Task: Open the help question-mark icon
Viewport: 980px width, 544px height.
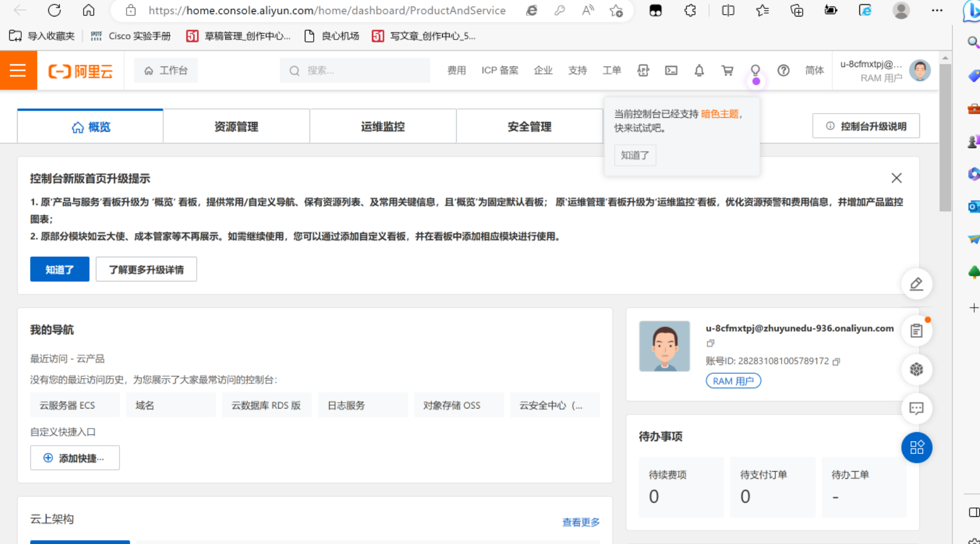Action: 783,71
